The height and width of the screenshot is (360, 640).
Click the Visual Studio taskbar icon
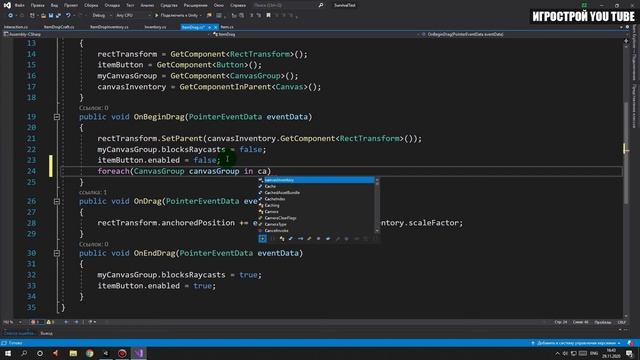(139, 353)
